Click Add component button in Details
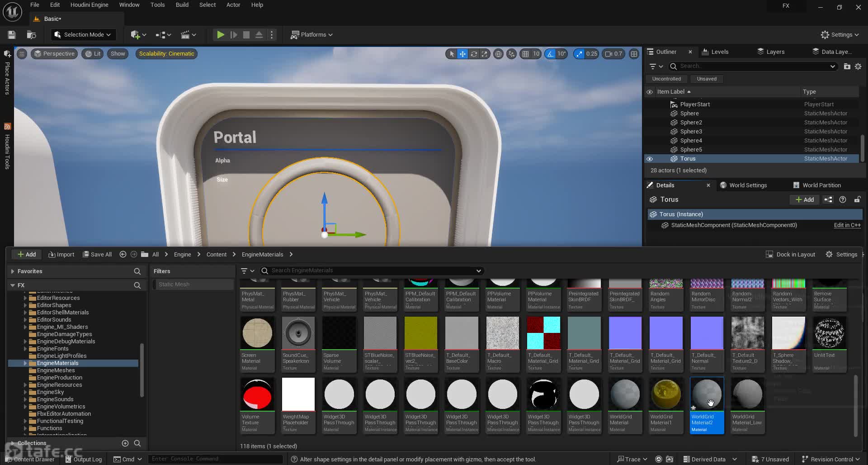 click(804, 200)
